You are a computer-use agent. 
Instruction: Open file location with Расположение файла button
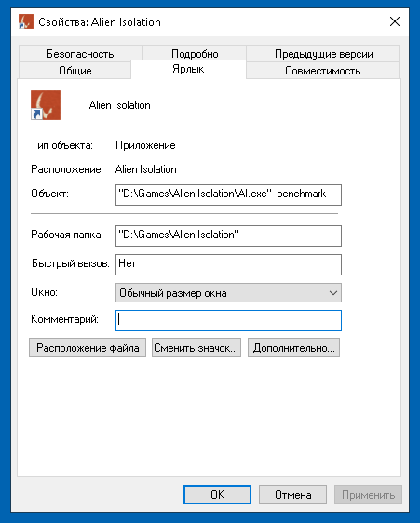(88, 348)
